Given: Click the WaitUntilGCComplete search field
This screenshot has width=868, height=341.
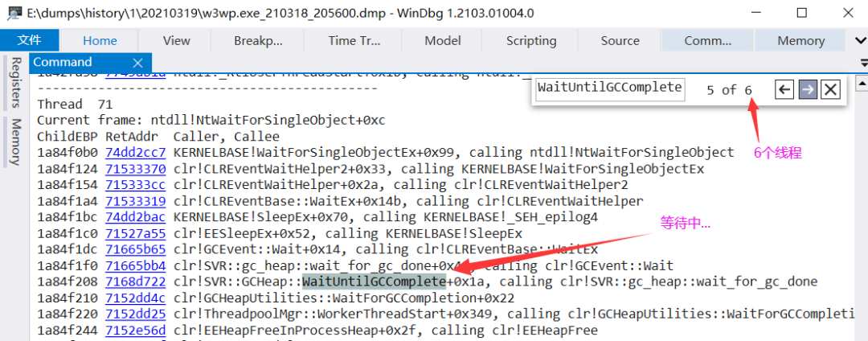Looking at the screenshot, I should [610, 88].
